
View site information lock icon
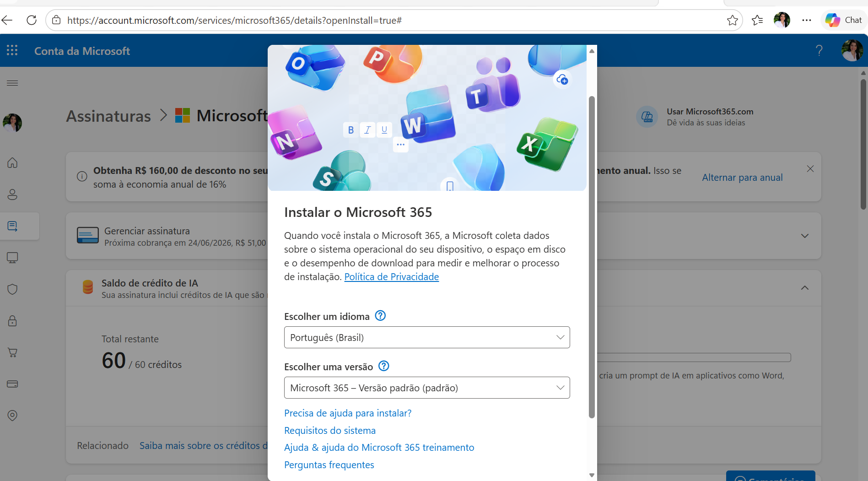click(x=56, y=20)
